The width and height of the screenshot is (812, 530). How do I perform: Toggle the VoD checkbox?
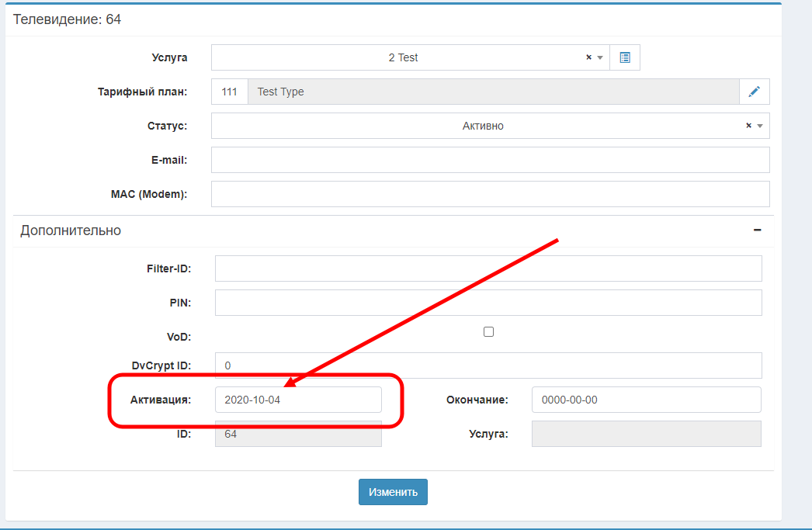pyautogui.click(x=488, y=332)
